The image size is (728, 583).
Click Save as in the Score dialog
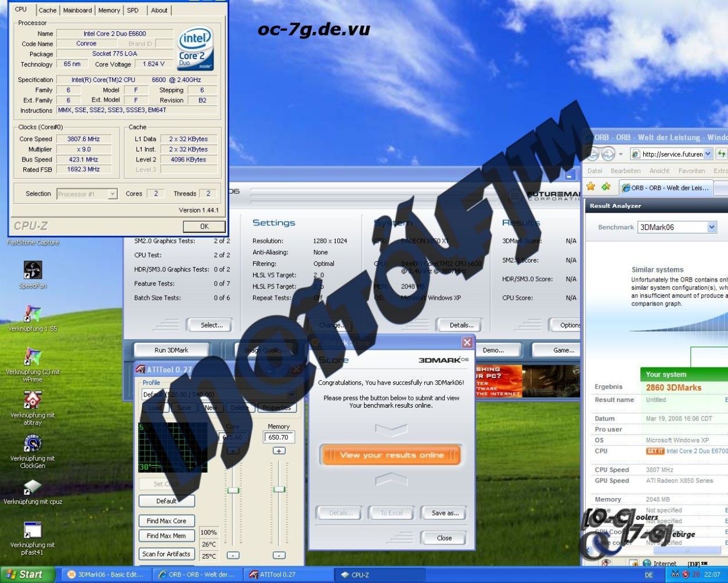point(445,513)
